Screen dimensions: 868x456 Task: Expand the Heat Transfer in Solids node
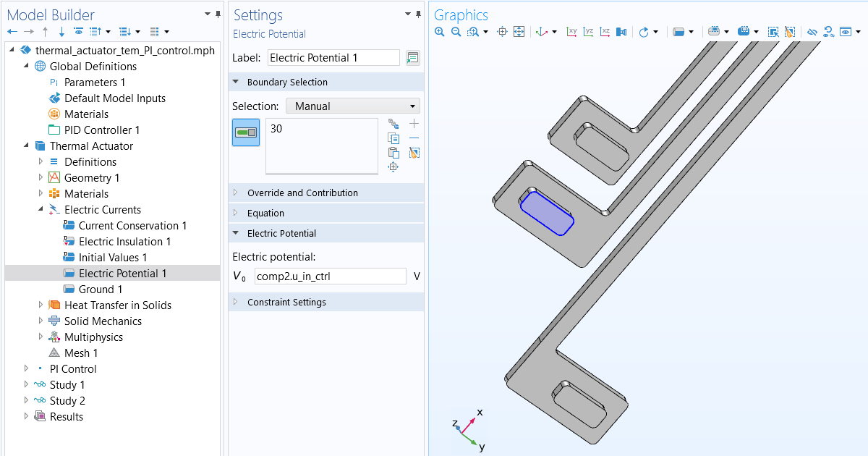(x=41, y=305)
